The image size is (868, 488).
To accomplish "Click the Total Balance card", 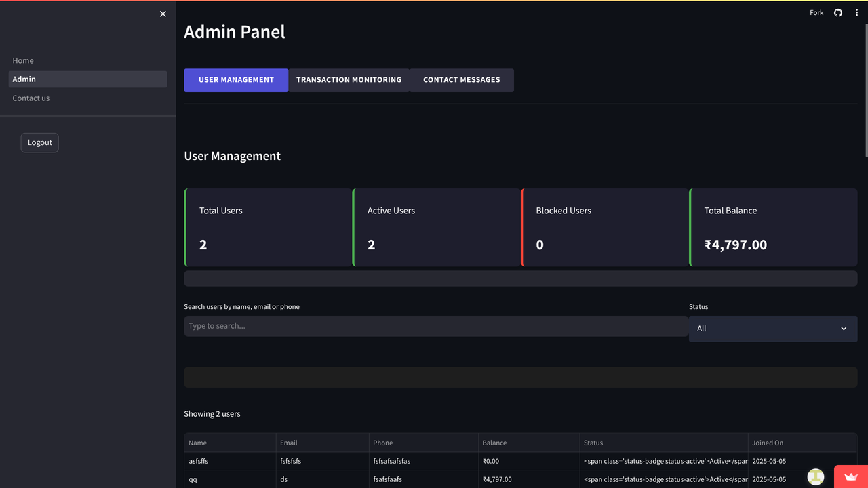I will [773, 228].
